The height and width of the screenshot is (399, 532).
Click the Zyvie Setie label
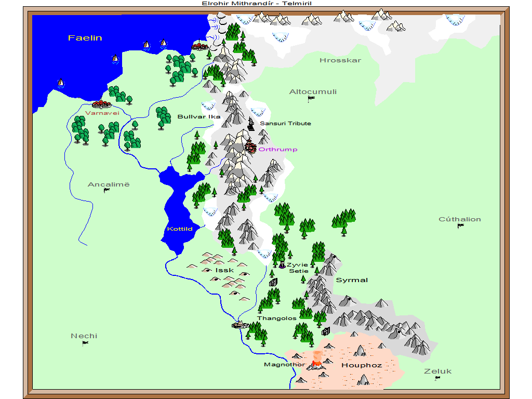[x=298, y=268]
